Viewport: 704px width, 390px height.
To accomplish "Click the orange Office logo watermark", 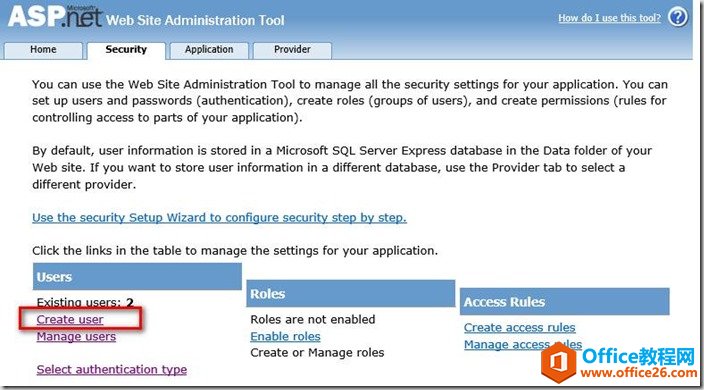I will point(558,362).
